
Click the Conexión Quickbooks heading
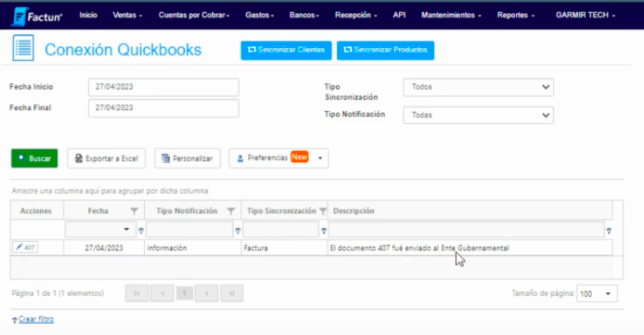point(123,50)
